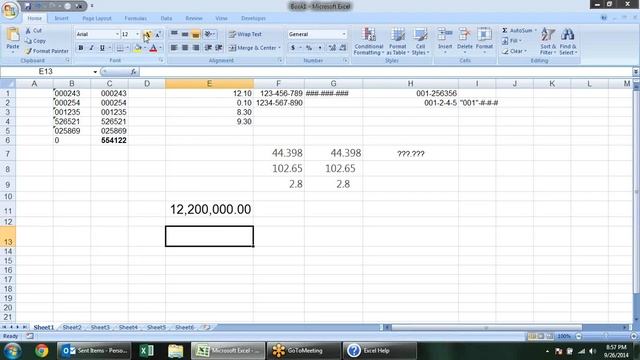Open Sort & Filter menu

click(548, 41)
